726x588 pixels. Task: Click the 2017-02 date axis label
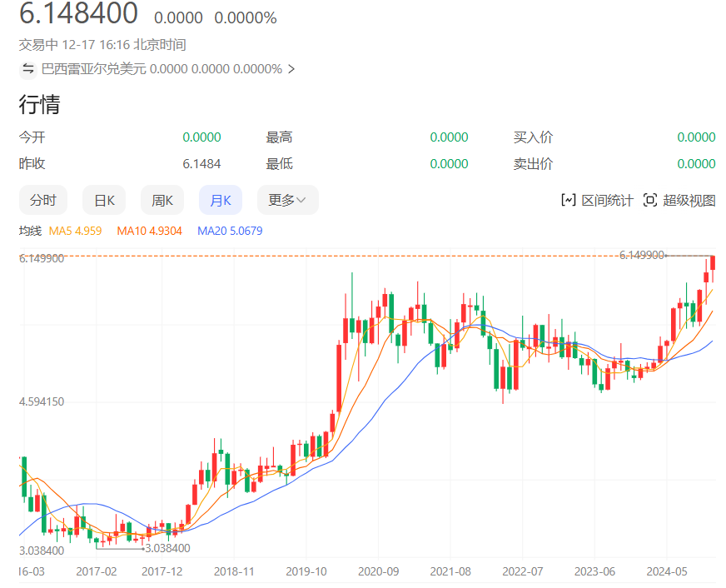click(x=97, y=571)
